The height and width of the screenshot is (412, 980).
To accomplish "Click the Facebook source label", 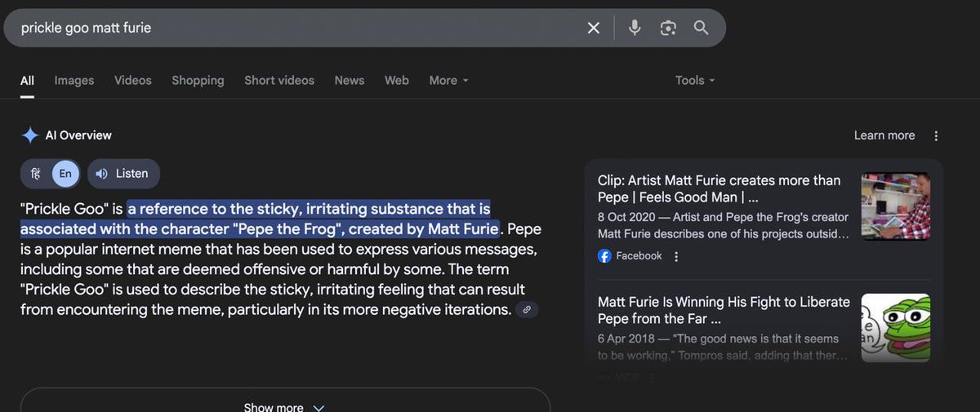I will click(x=639, y=256).
